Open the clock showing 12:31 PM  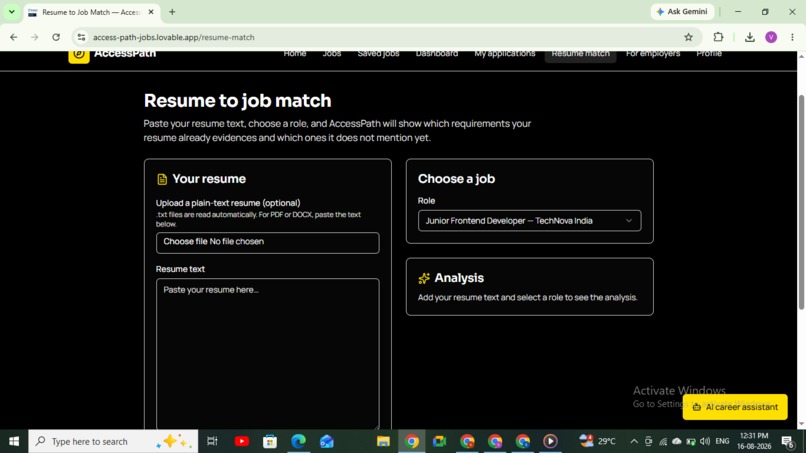(x=754, y=441)
